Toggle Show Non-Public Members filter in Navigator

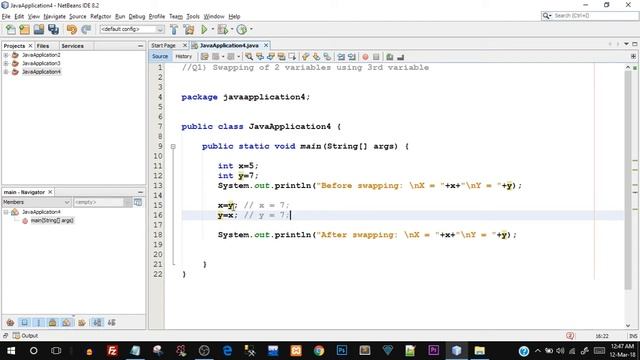[x=53, y=323]
